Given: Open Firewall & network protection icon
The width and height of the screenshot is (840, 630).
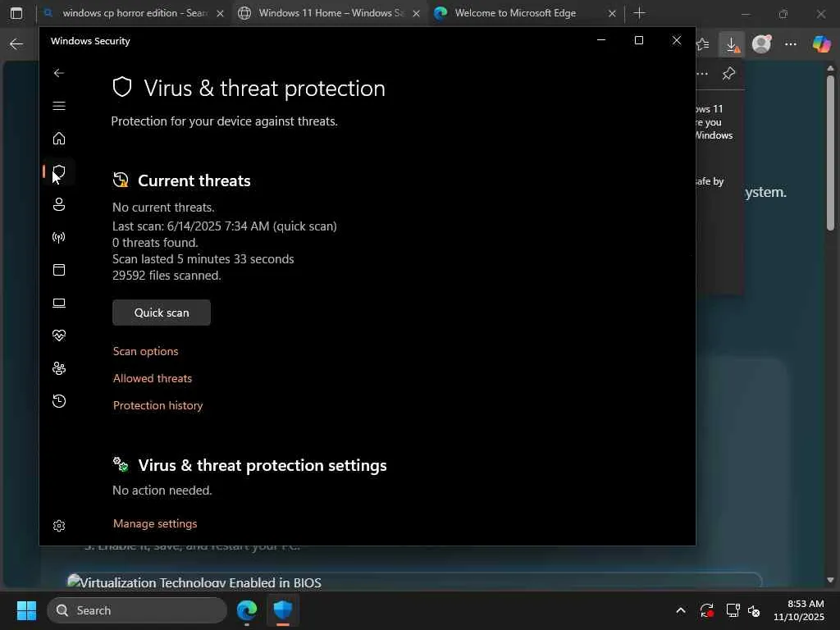Looking at the screenshot, I should 59,237.
